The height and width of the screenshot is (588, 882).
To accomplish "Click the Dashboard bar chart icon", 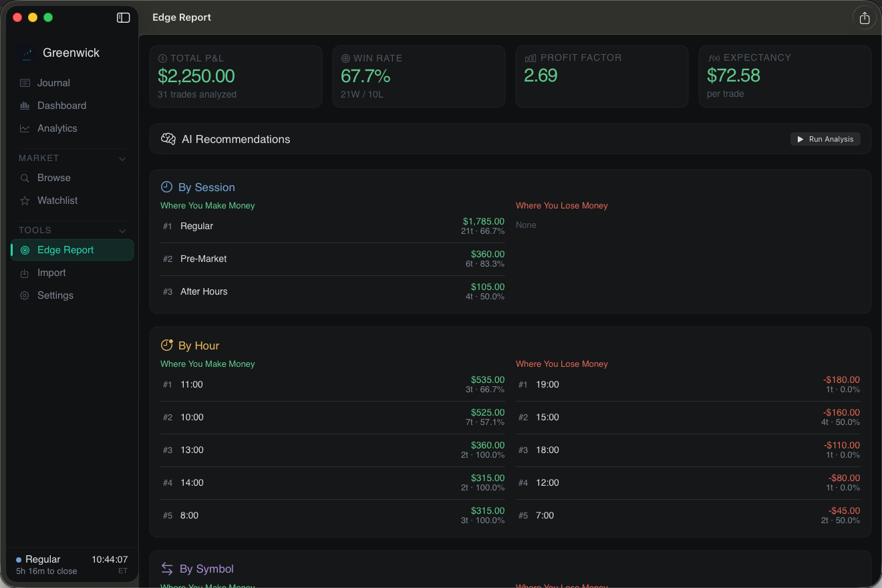I will pos(25,106).
